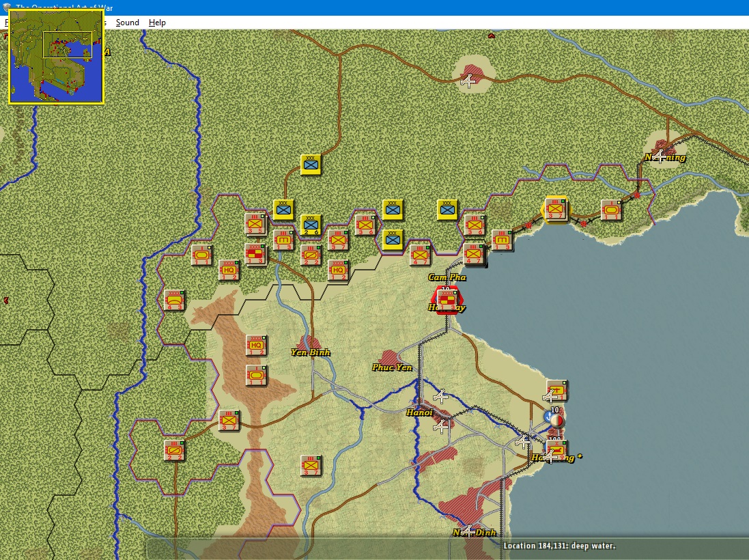Select the army unit stacked on Hon Gay
This screenshot has height=560, width=749.
(x=447, y=300)
